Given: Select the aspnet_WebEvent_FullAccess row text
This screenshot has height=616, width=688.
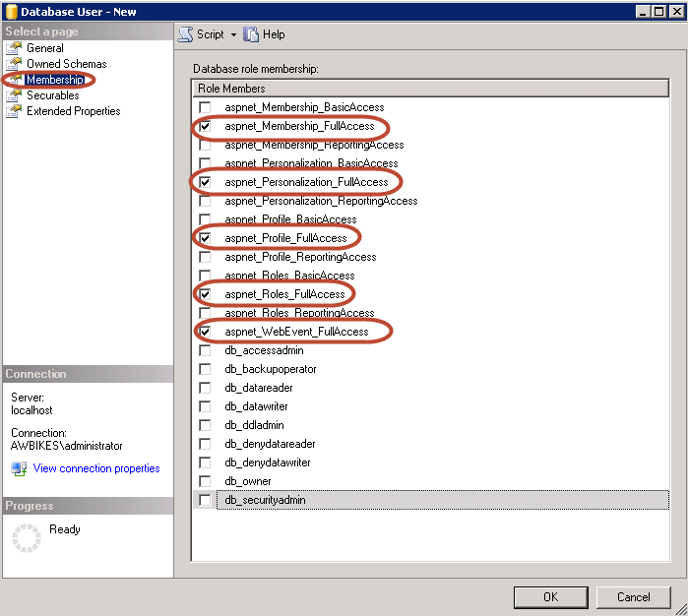Looking at the screenshot, I should [x=296, y=332].
